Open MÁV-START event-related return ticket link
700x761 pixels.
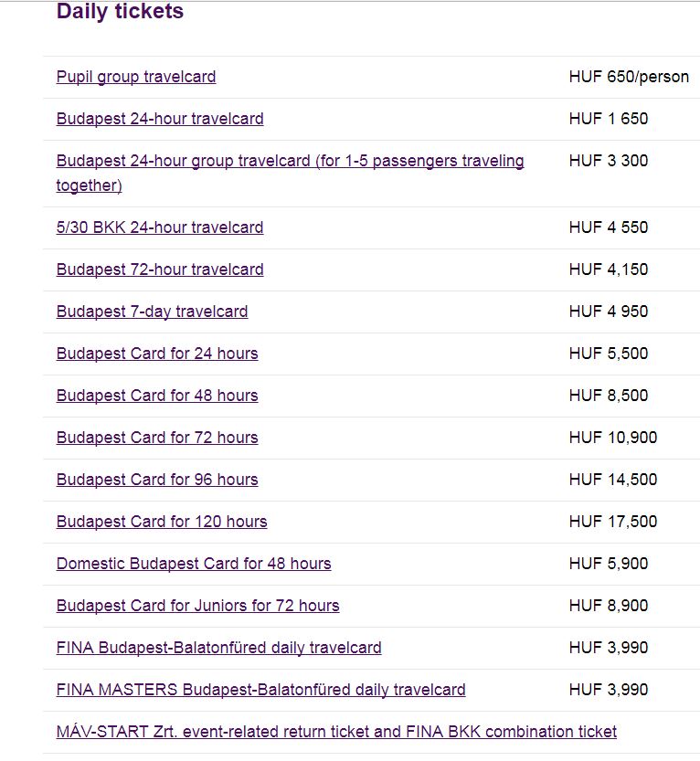click(336, 732)
